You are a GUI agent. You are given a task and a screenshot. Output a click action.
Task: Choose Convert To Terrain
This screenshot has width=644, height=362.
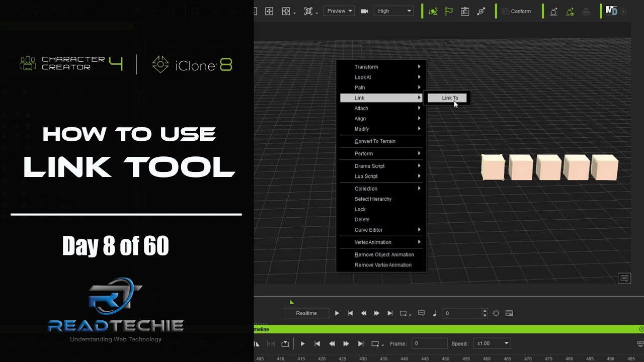click(381, 141)
